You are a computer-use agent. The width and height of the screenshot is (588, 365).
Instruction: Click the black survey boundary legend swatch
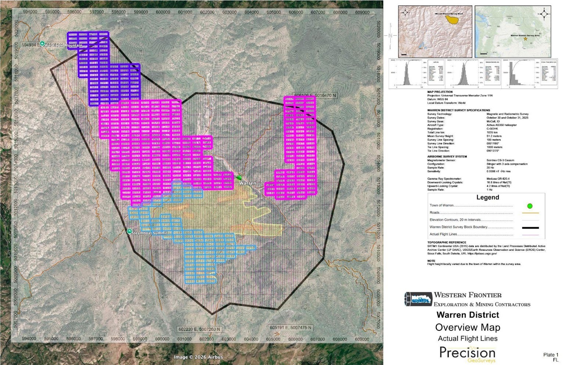click(x=530, y=228)
